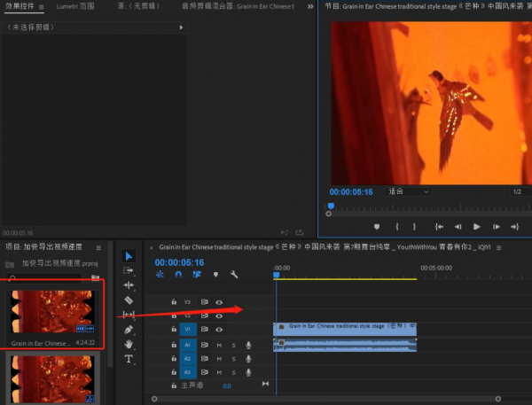Select the Hand tool

point(129,344)
